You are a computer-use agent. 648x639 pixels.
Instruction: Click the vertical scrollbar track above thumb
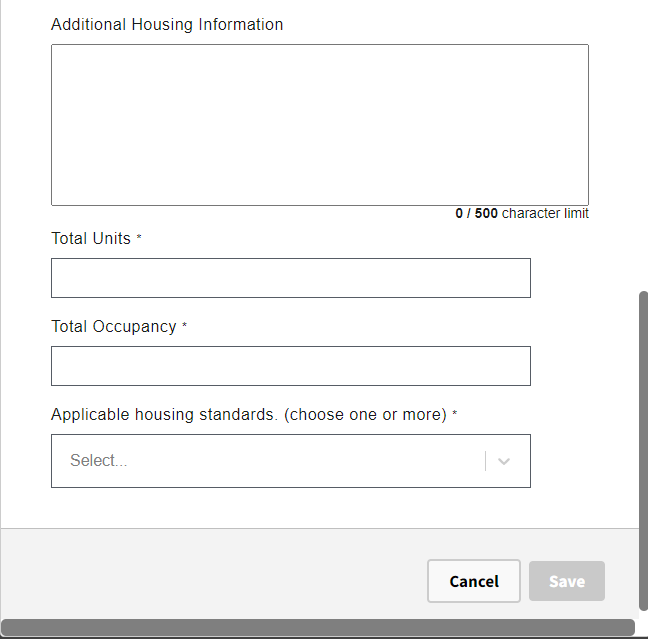643,150
